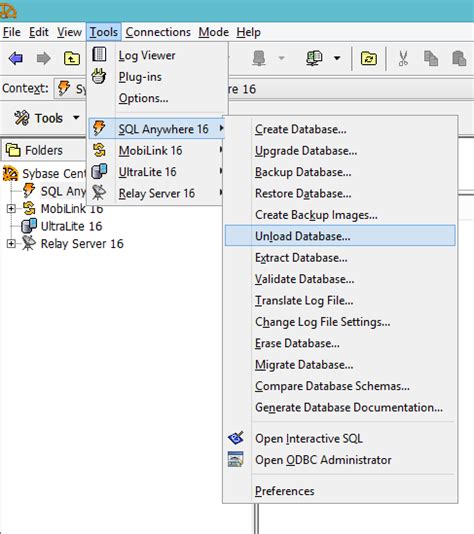Open the Help menu
The image size is (474, 534).
249,32
